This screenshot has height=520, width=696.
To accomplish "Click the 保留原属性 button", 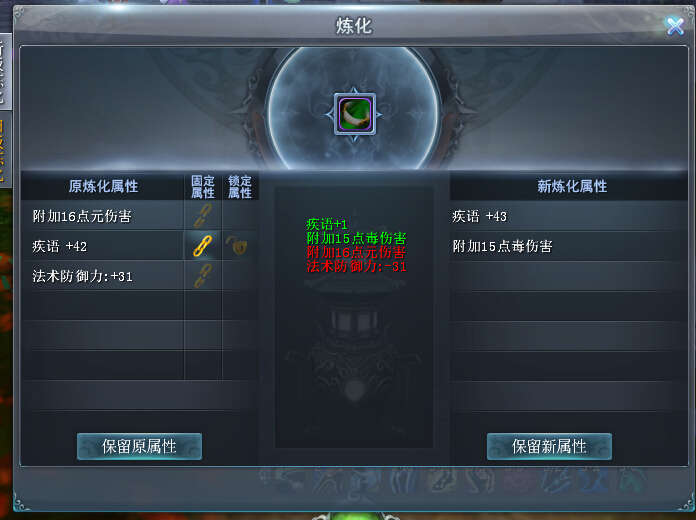I will click(x=139, y=446).
